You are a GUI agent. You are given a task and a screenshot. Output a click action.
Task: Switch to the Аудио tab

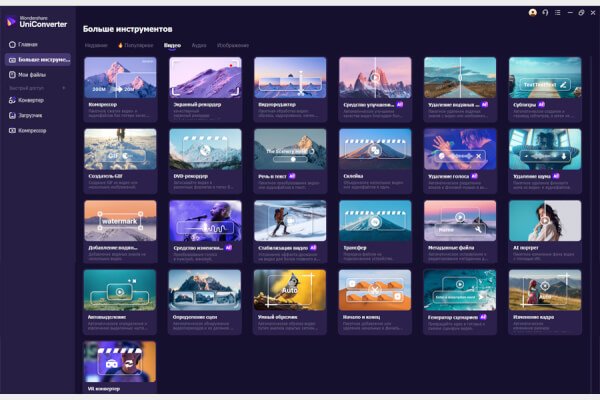[199, 45]
